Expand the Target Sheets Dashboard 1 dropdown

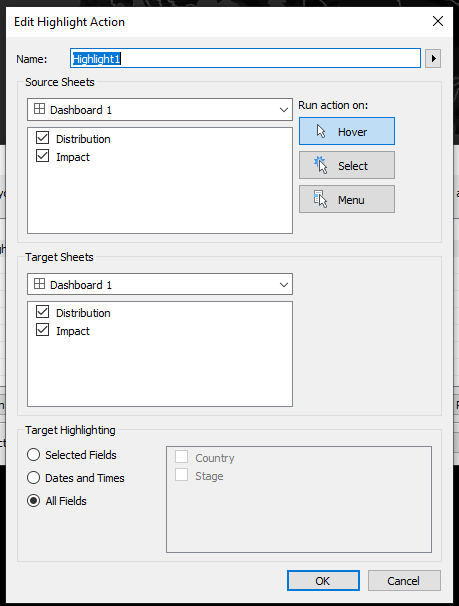160,284
